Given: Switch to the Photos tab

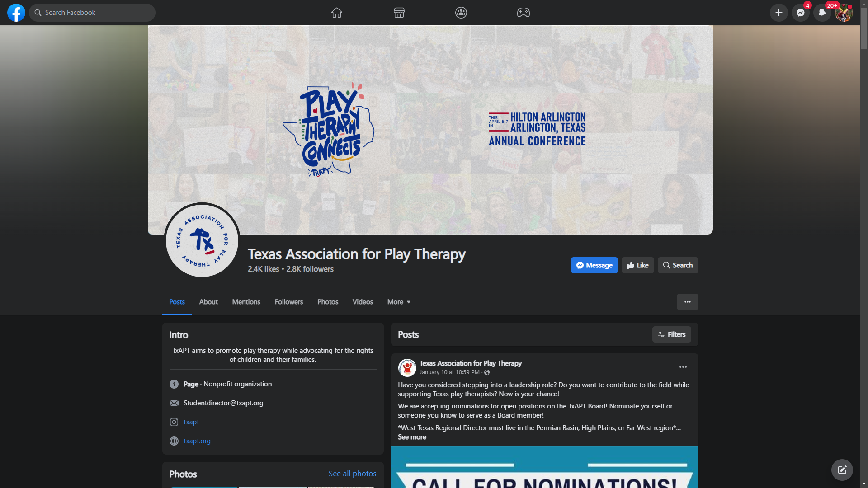Looking at the screenshot, I should pyautogui.click(x=328, y=302).
